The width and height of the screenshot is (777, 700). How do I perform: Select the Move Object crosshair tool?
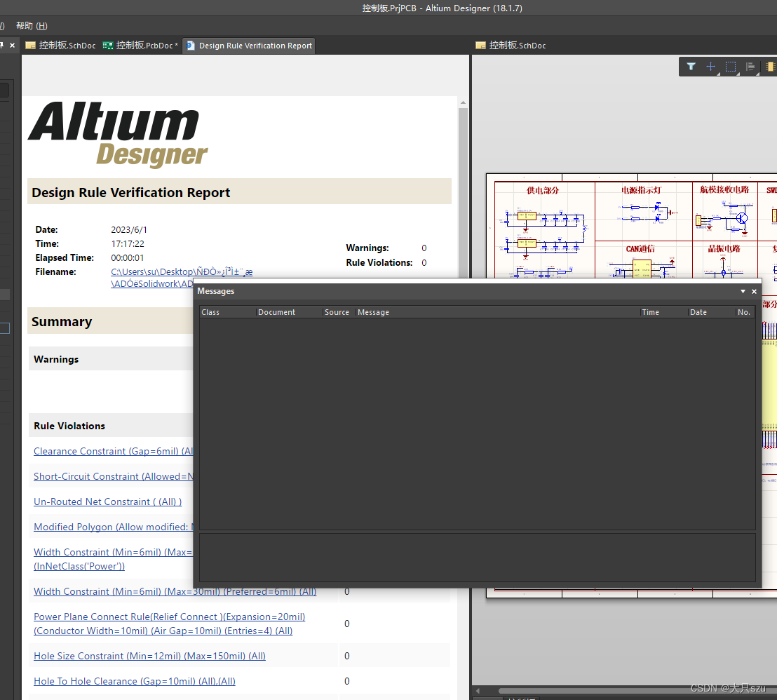pyautogui.click(x=710, y=67)
